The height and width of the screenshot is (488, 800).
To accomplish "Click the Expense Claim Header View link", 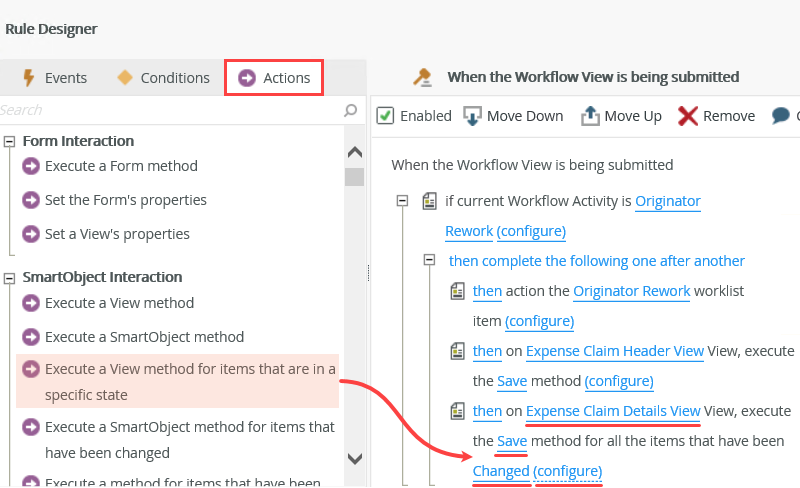I will pyautogui.click(x=615, y=351).
